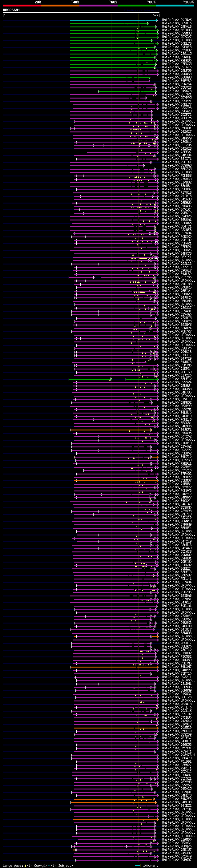Open hit UniRef100_C6SWT5
This screenshot has width=197, height=868.
coord(177,23)
